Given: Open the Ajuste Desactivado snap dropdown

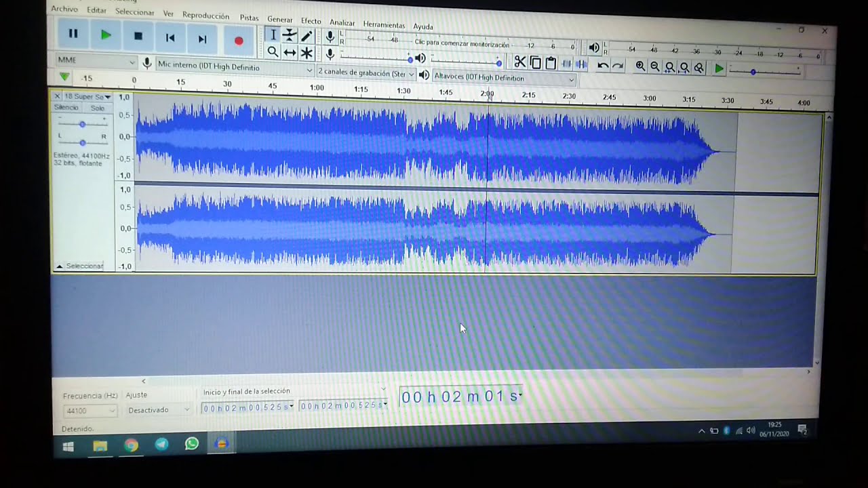Looking at the screenshot, I should [x=159, y=410].
